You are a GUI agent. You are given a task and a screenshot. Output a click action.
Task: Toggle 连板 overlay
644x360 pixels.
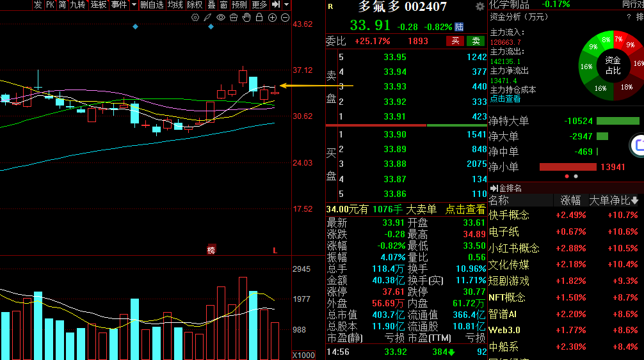[x=99, y=4]
